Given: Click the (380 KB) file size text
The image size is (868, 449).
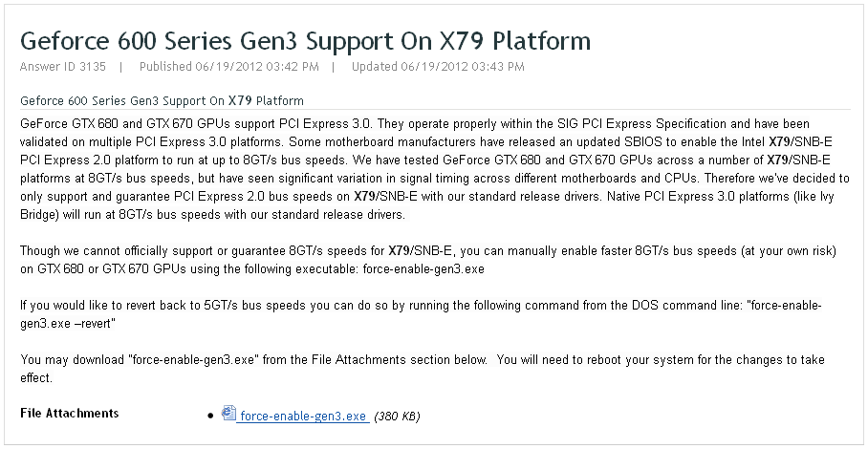Looking at the screenshot, I should [x=397, y=416].
